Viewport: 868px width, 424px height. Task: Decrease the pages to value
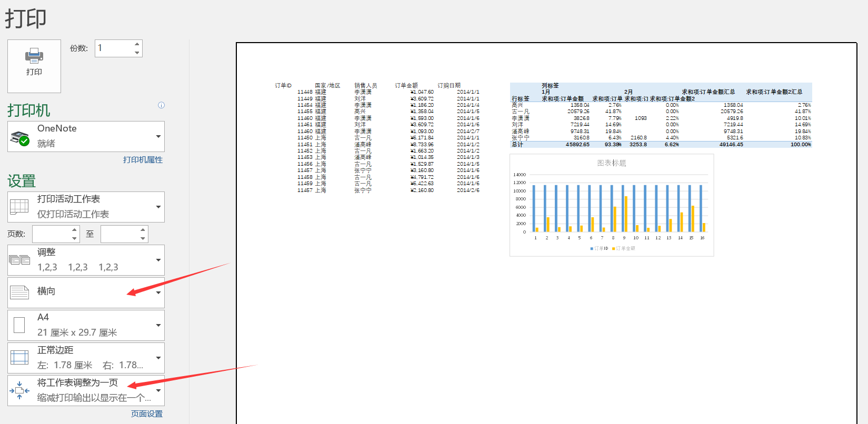click(143, 238)
